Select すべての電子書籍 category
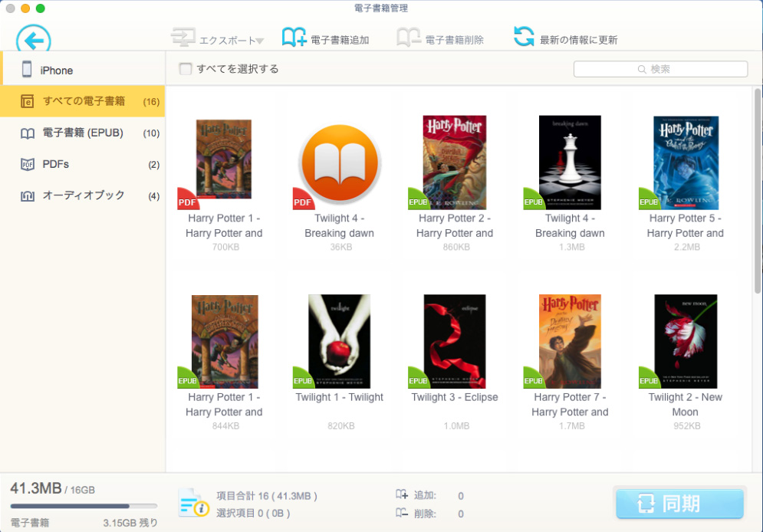Viewport: 763px width, 532px height. pos(82,101)
